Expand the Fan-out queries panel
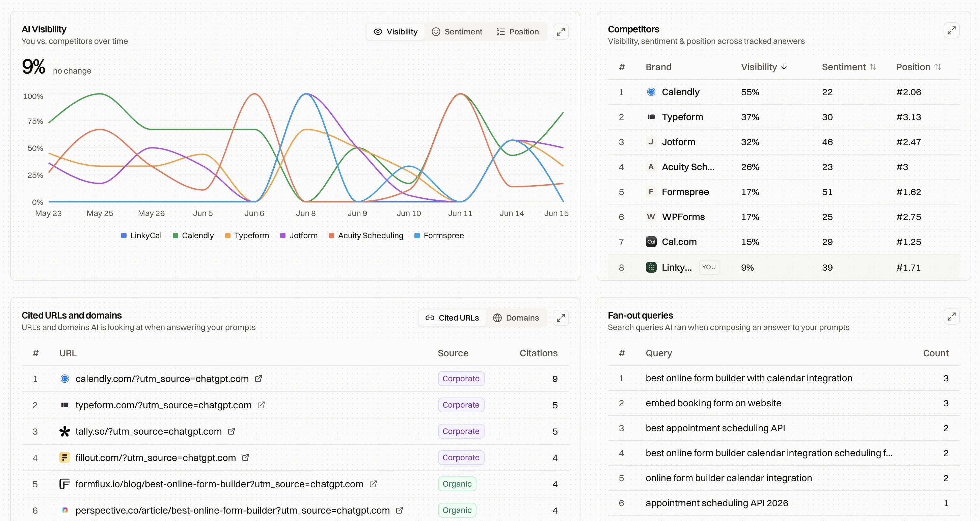The image size is (980, 521). click(951, 317)
